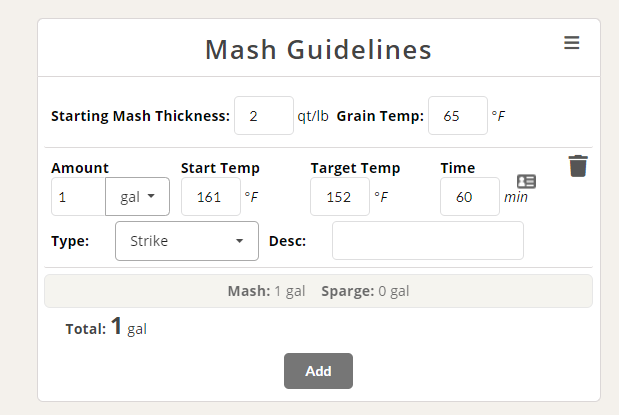Click into the Amount field
The height and width of the screenshot is (415, 619).
pyautogui.click(x=78, y=197)
